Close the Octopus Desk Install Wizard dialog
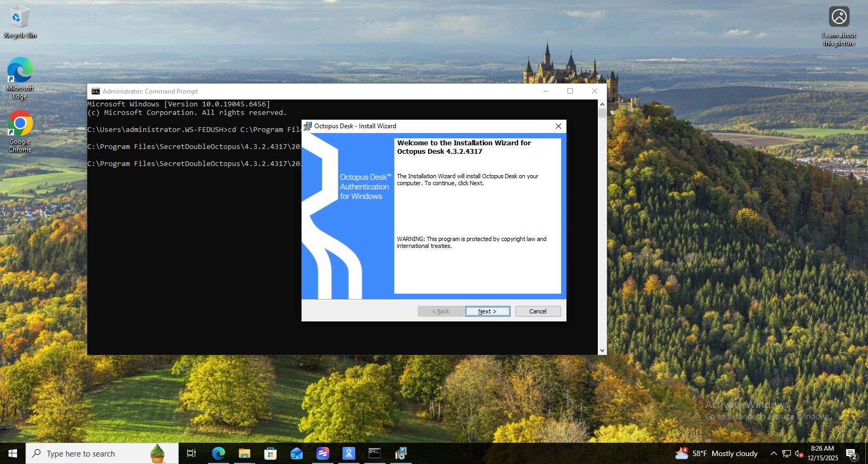Image resolution: width=868 pixels, height=464 pixels. [x=558, y=126]
